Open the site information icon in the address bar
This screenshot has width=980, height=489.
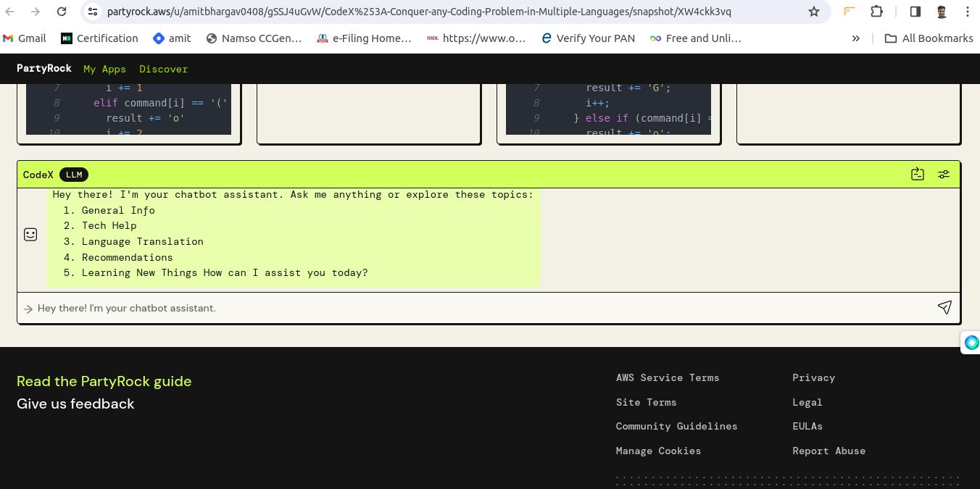(x=92, y=12)
